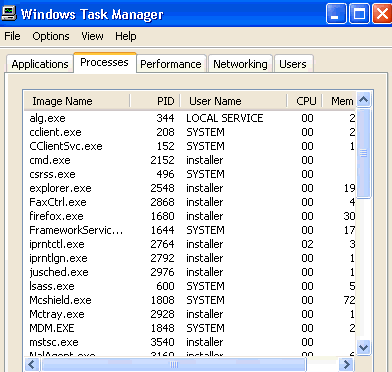Open the View menu

point(92,36)
